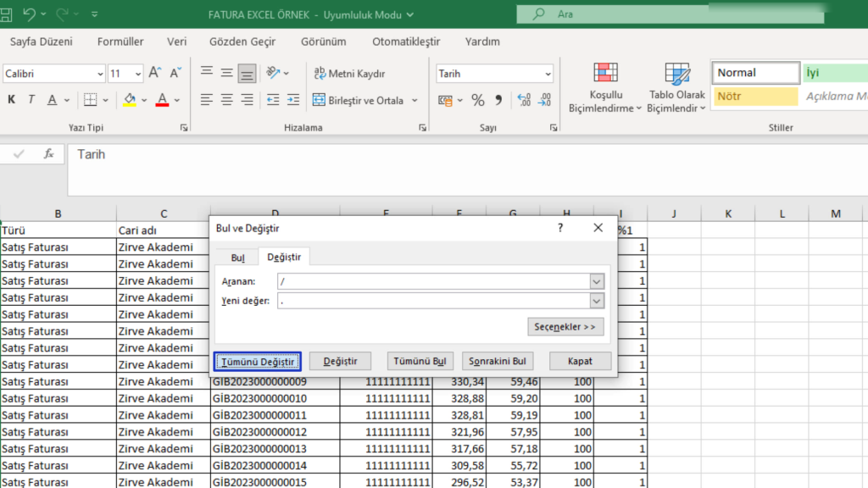This screenshot has height=488, width=868.
Task: Open the Formüller ribbon tab
Action: (120, 42)
